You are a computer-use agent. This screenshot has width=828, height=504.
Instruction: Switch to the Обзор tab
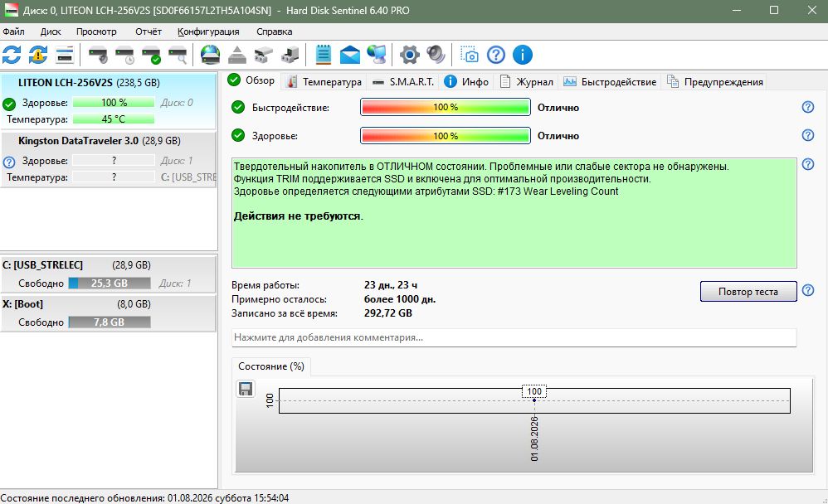(252, 80)
